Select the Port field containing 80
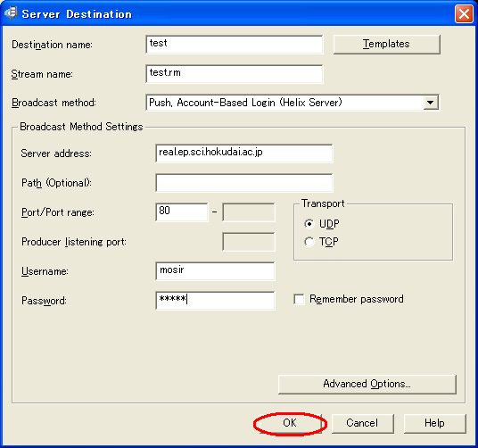The image size is (478, 448). click(x=182, y=212)
